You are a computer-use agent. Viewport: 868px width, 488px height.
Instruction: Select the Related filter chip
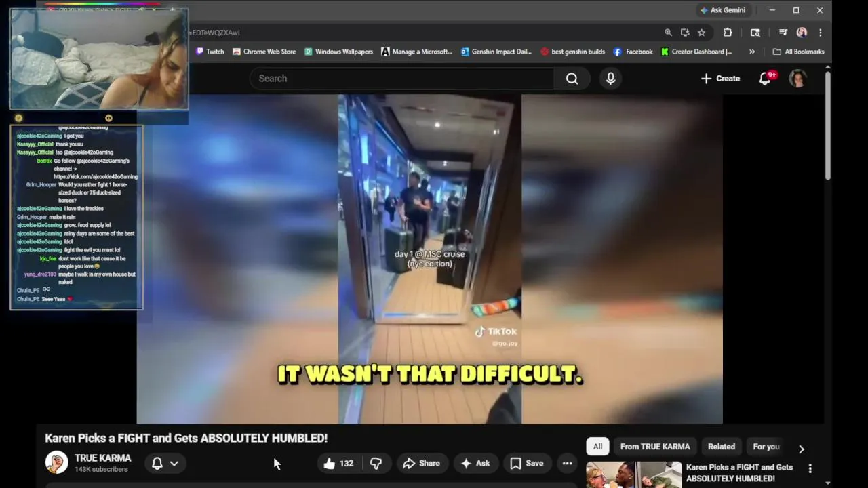722,447
